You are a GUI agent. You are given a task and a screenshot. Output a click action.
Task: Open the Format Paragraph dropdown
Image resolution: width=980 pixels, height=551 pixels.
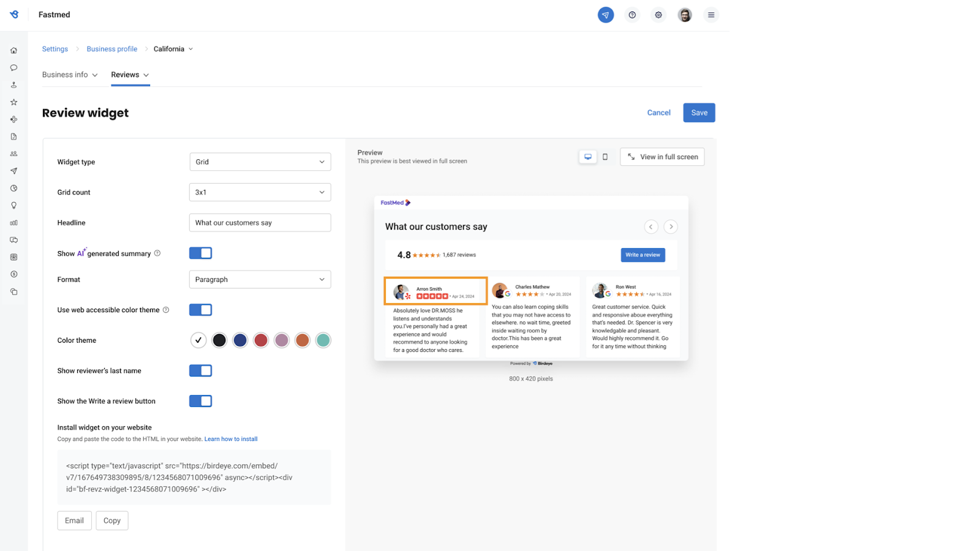click(260, 279)
